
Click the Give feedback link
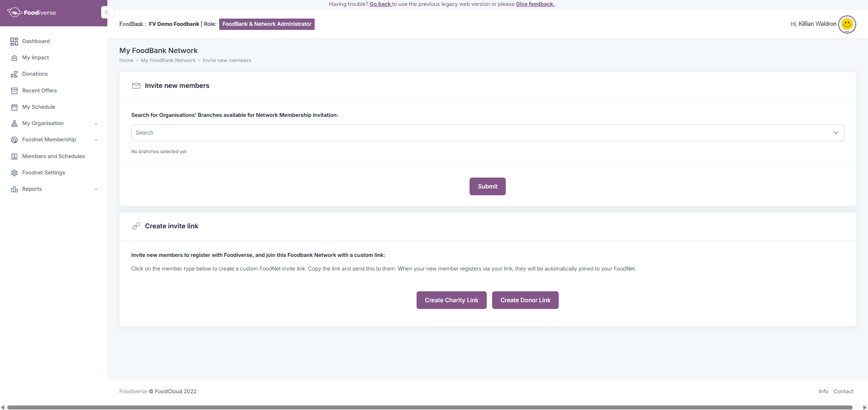535,4
